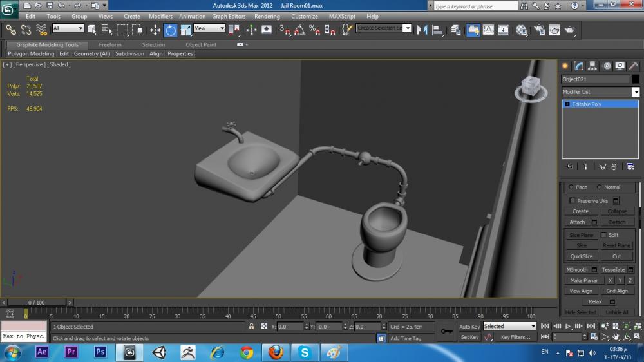
Task: Click the Select and Link chain icon
Action: coord(11,30)
